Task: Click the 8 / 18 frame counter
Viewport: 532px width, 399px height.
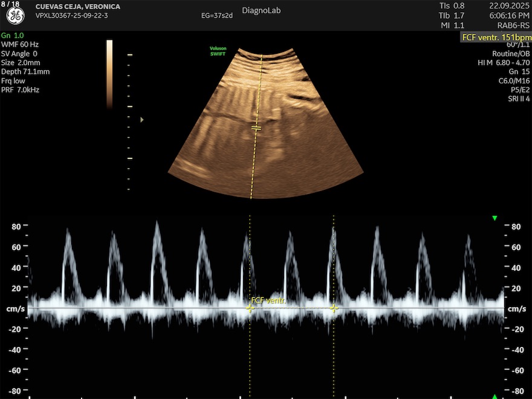Action: point(10,5)
